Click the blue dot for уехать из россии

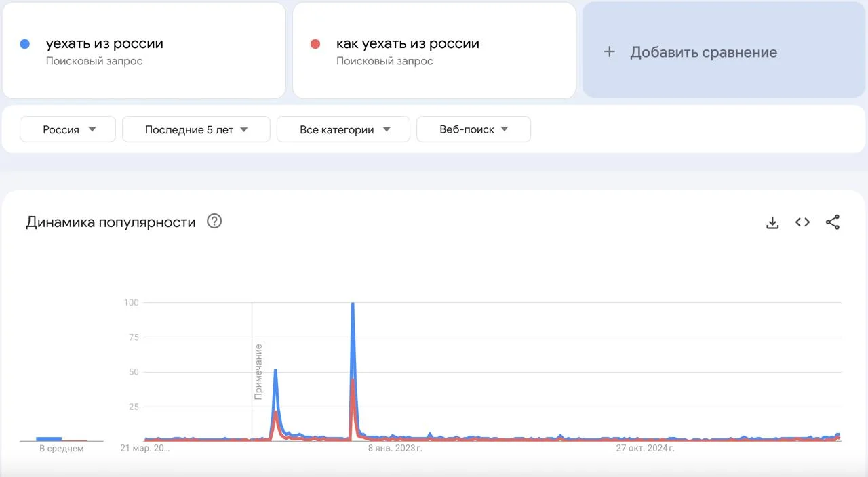[x=25, y=44]
